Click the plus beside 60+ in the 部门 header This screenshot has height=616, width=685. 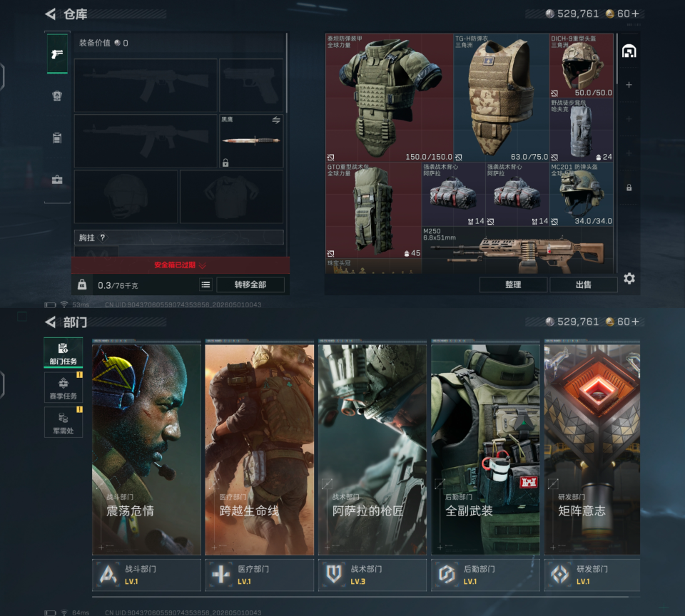pos(636,322)
